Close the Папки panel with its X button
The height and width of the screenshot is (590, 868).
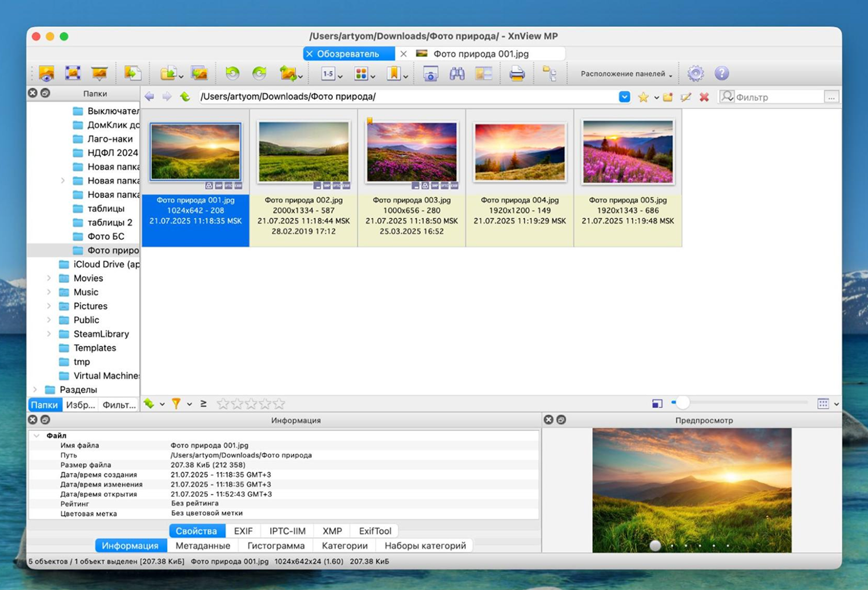click(x=33, y=92)
